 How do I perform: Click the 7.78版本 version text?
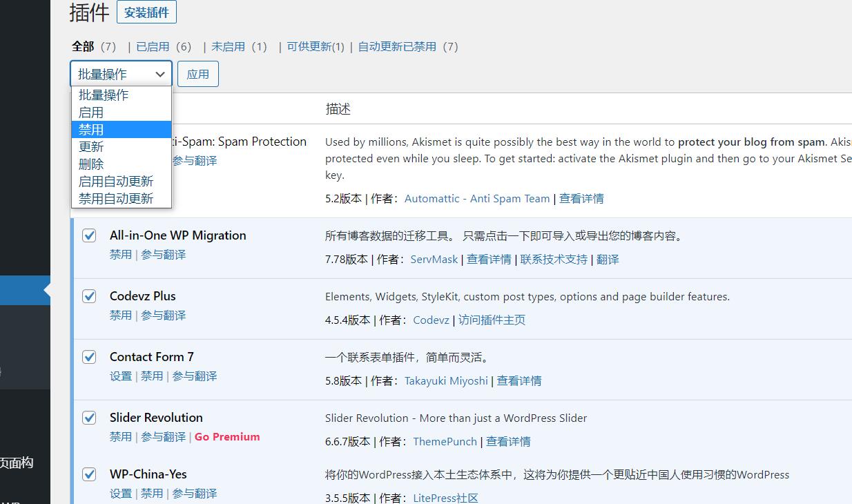[347, 260]
